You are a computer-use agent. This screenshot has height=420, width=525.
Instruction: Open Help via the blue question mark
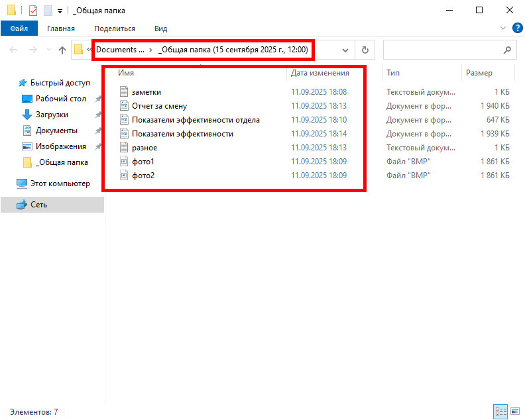coord(518,28)
